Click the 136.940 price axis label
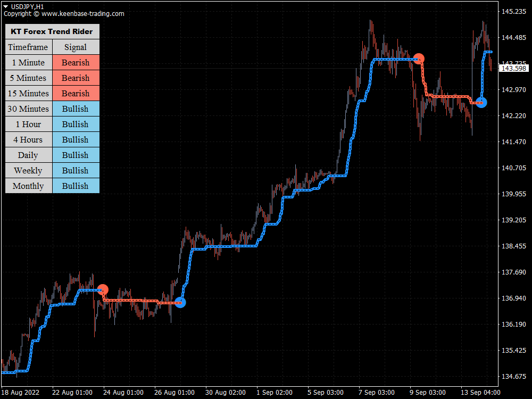 coord(514,298)
